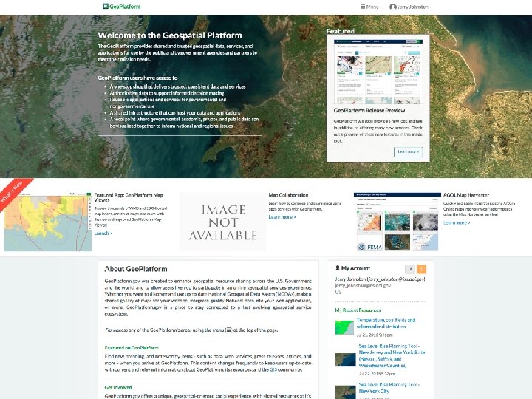
Task: Click the key icon button in My Account
Action: (x=410, y=269)
